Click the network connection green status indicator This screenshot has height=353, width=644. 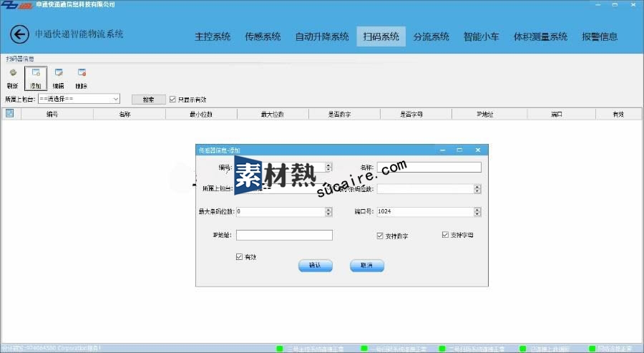592,349
